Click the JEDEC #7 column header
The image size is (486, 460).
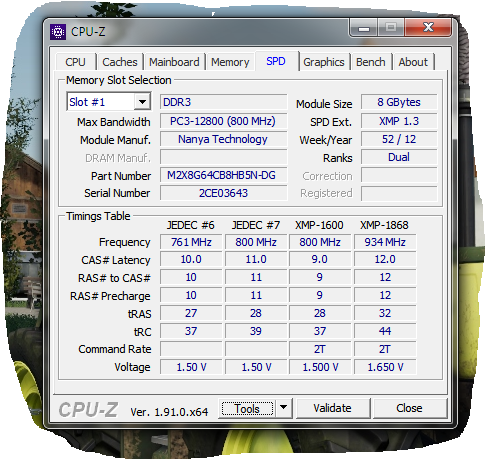256,225
